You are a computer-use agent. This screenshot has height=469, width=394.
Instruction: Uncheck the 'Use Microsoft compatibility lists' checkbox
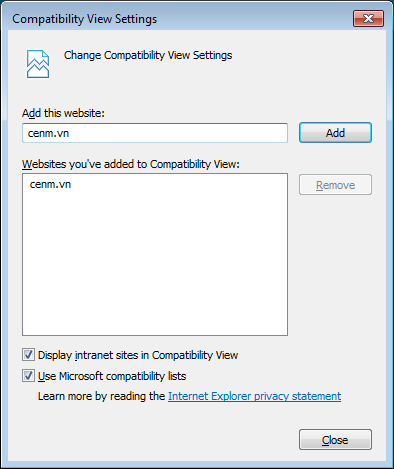[x=28, y=376]
